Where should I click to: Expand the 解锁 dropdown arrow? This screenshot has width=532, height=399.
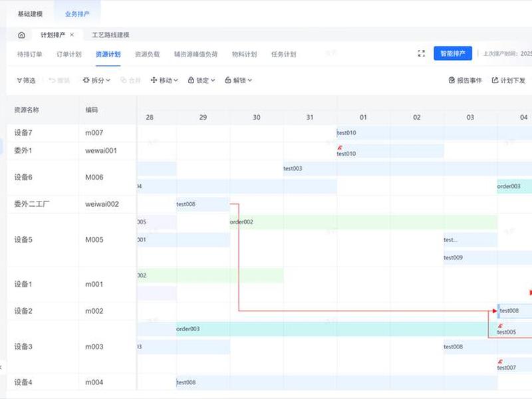[x=250, y=80]
